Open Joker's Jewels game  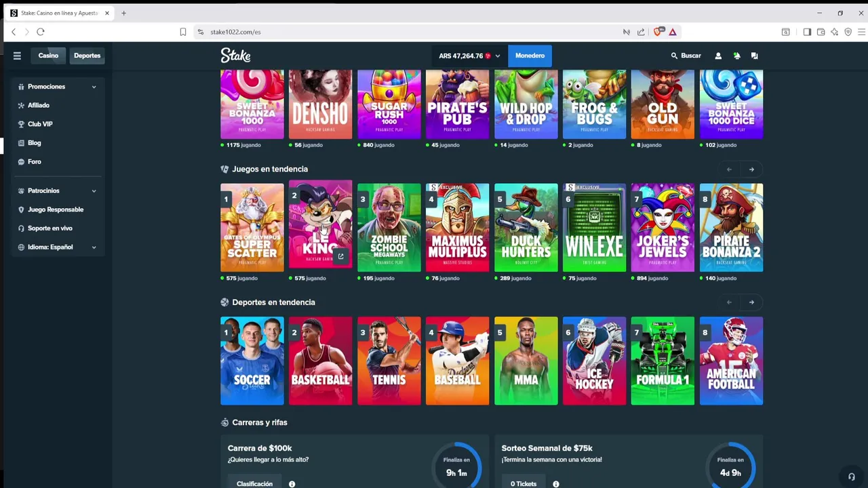(663, 228)
